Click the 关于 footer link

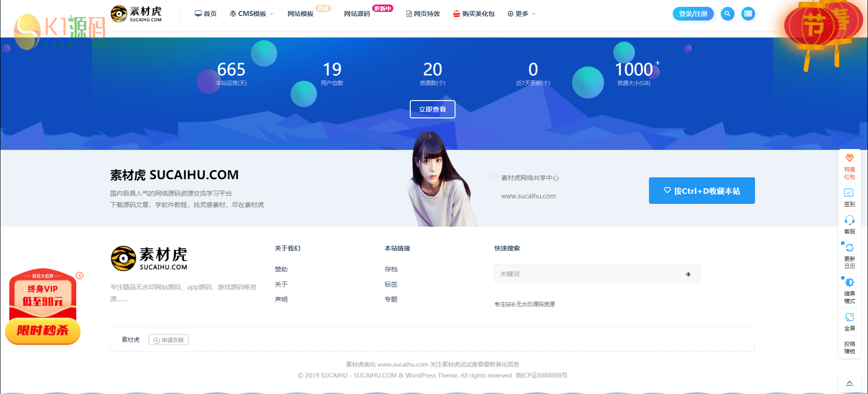tap(281, 284)
